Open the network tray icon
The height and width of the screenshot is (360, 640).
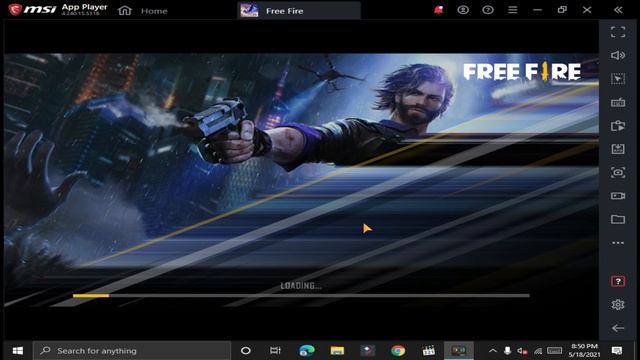click(x=538, y=351)
